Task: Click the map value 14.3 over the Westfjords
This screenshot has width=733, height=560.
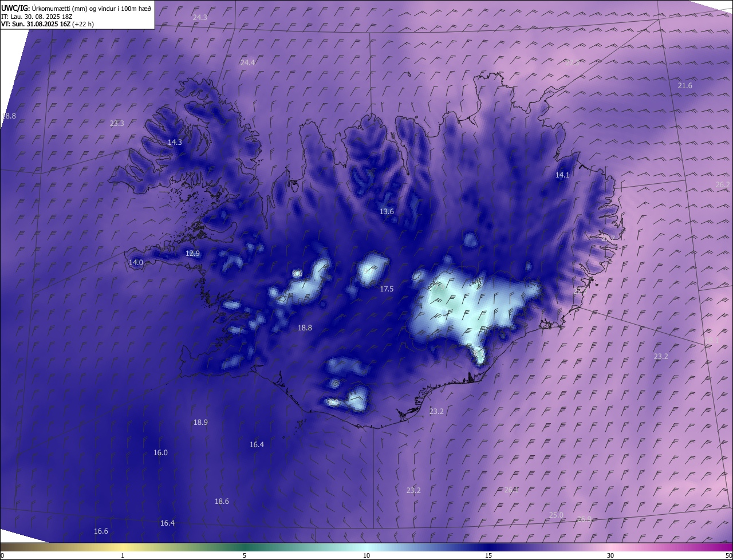Action: pyautogui.click(x=175, y=143)
